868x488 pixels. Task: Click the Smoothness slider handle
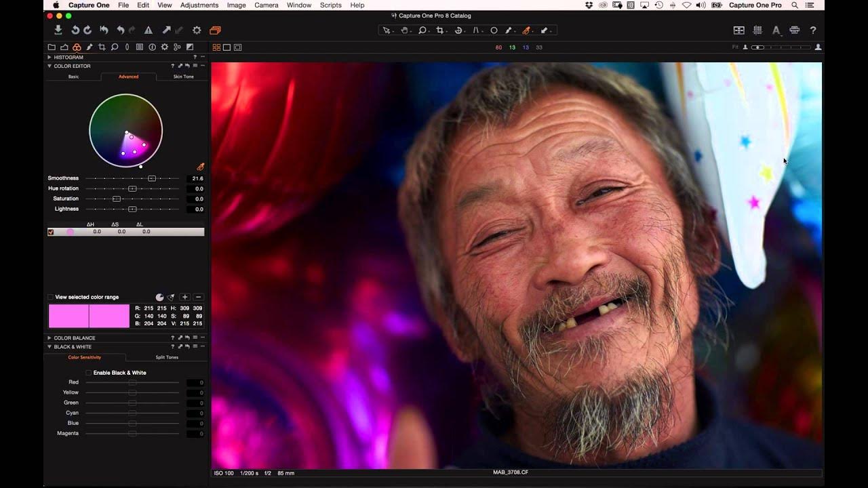click(x=152, y=178)
